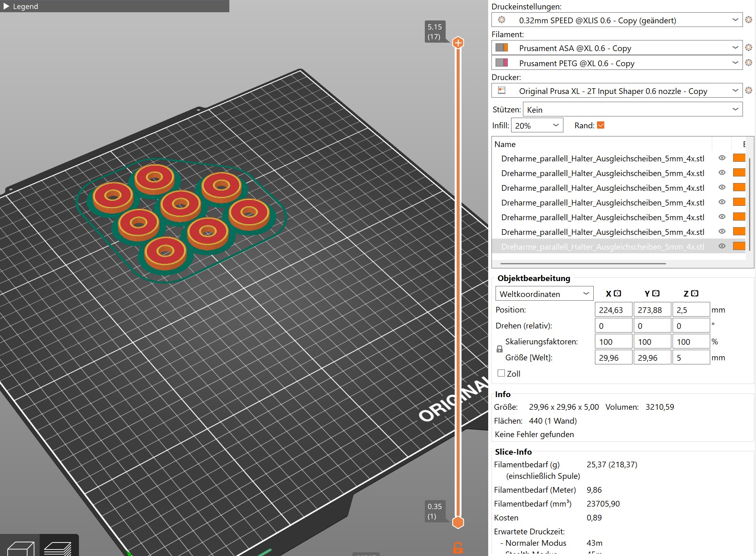
Task: Click the gear icon next to print settings preset
Action: [x=749, y=20]
